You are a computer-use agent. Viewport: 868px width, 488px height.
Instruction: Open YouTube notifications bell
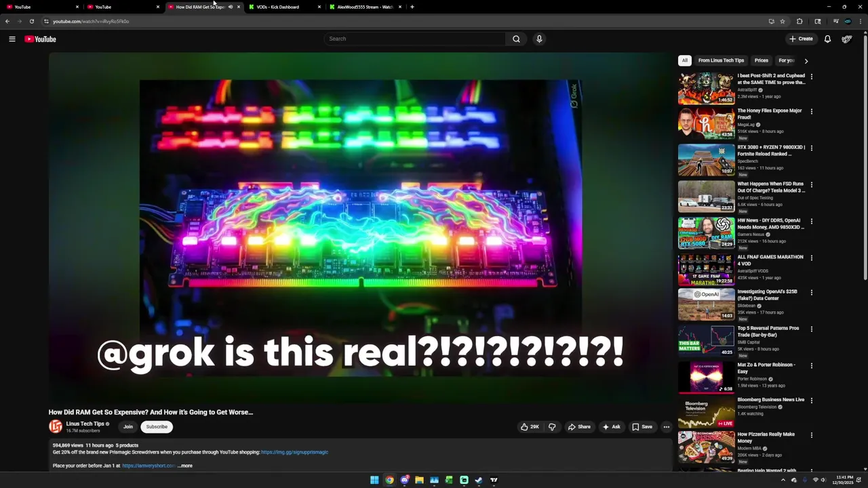[x=827, y=39]
